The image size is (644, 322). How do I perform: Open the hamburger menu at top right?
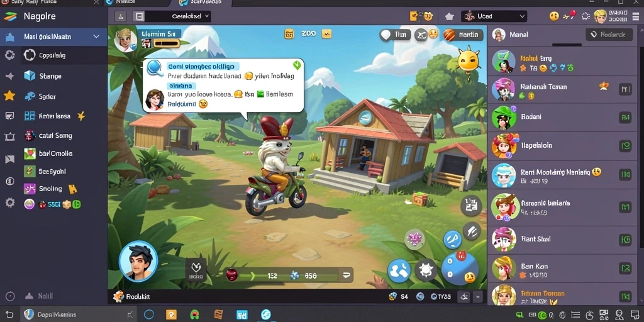point(635,17)
